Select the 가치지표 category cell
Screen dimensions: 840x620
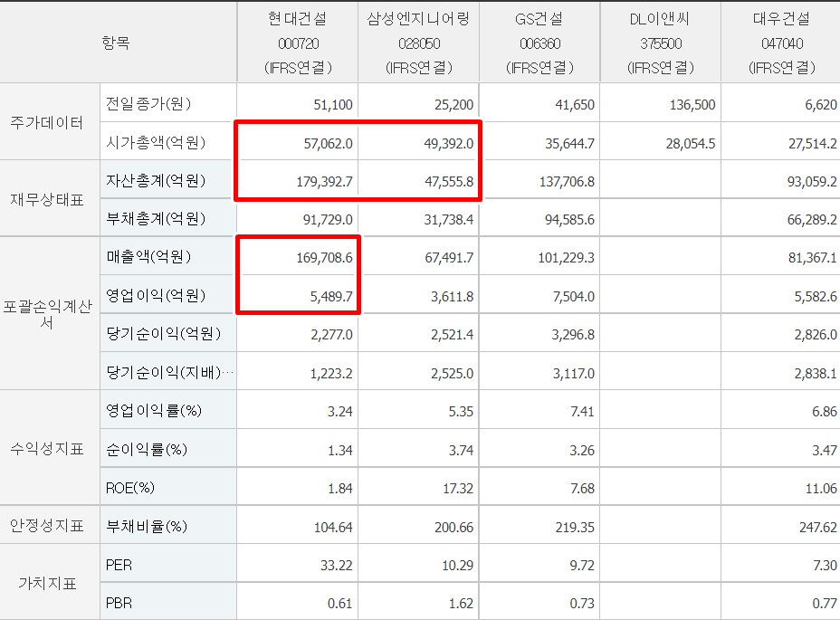[x=47, y=583]
